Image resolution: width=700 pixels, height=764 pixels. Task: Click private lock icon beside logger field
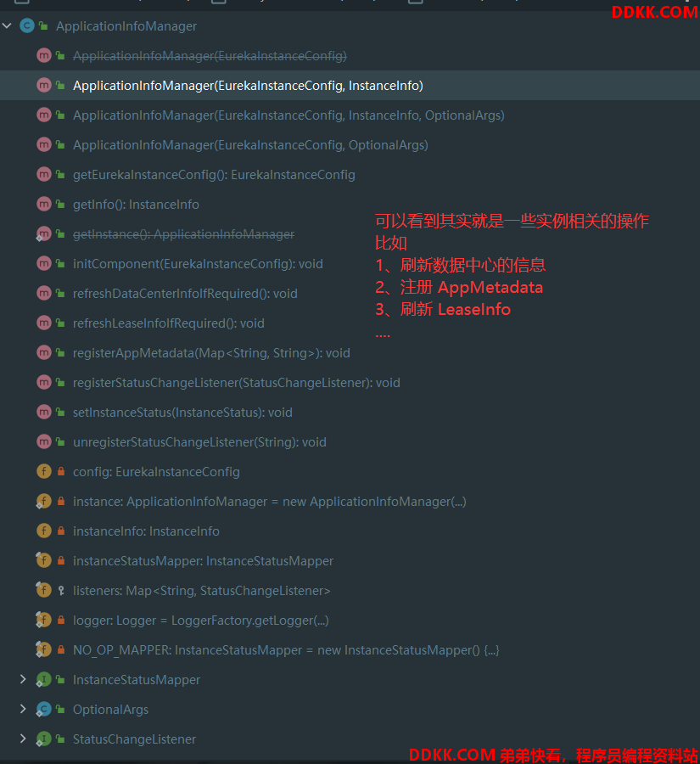point(61,621)
